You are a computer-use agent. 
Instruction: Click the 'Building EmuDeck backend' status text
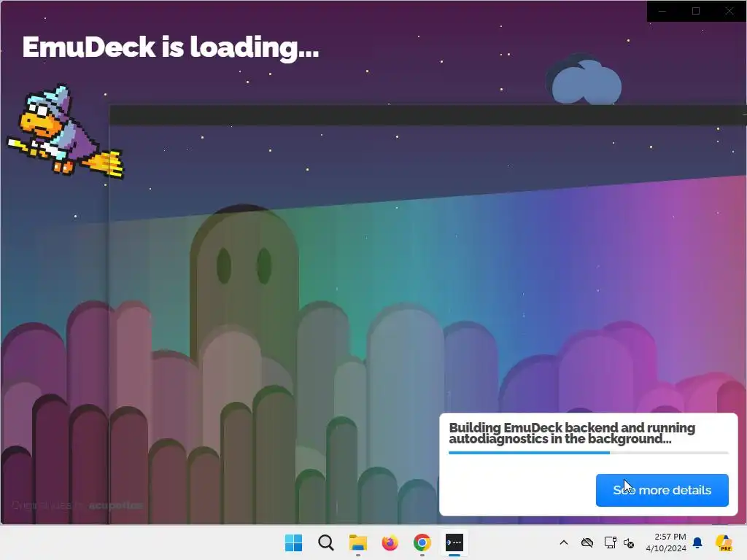click(x=572, y=433)
